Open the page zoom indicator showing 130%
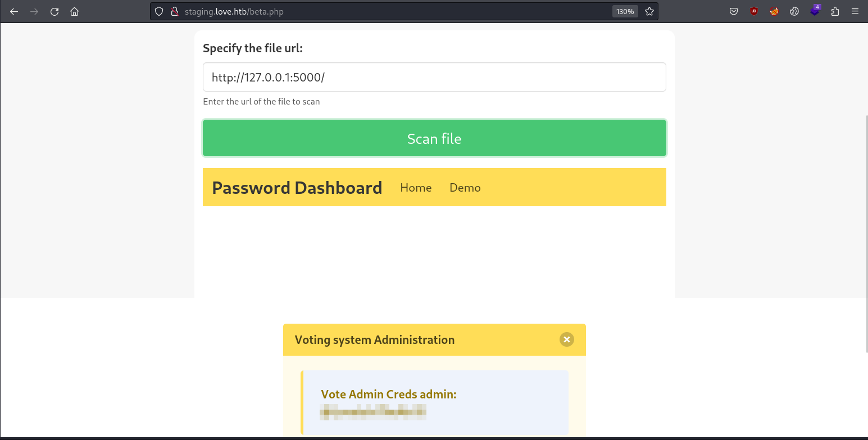This screenshot has height=440, width=868. [625, 11]
